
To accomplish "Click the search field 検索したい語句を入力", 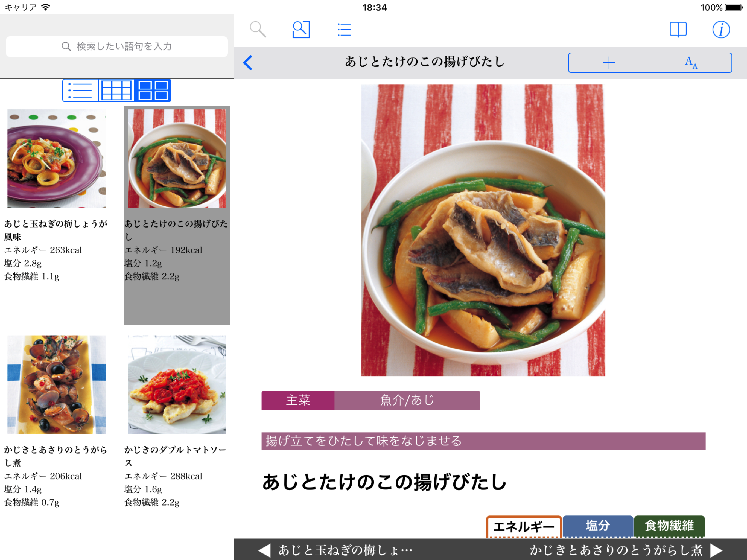I will point(117,46).
